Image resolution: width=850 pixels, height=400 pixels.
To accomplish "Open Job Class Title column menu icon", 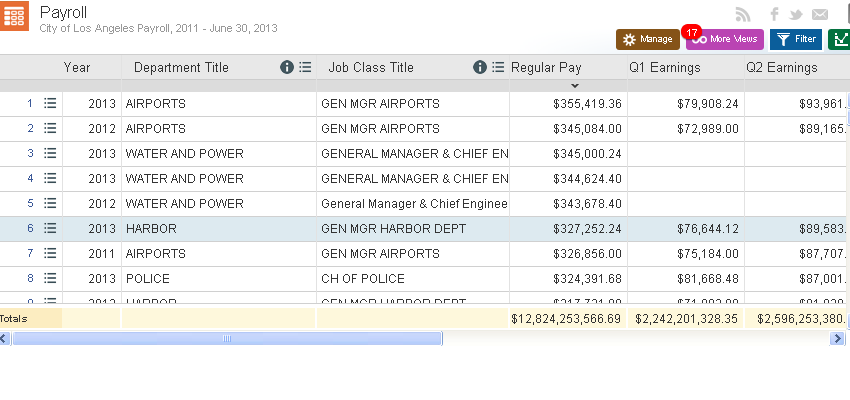I will click(x=498, y=67).
